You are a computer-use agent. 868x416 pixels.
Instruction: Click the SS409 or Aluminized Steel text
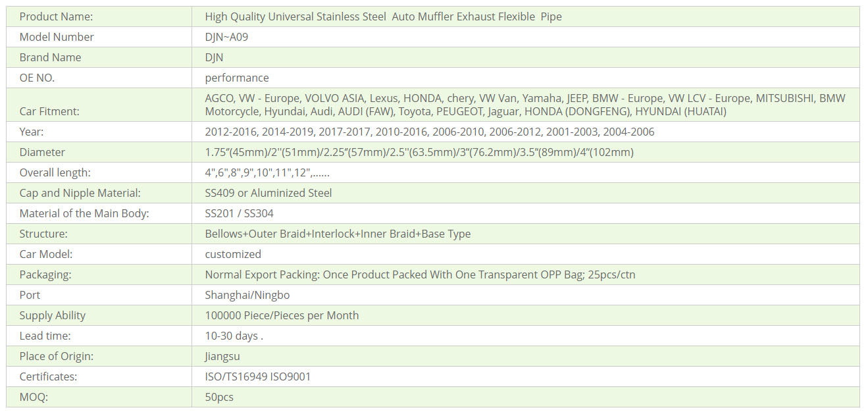point(268,193)
